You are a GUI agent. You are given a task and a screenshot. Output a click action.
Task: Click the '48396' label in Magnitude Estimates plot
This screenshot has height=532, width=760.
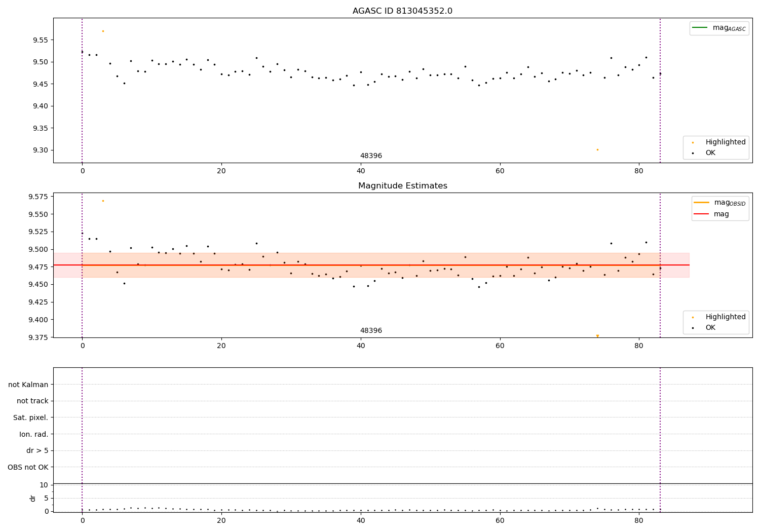pos(371,331)
